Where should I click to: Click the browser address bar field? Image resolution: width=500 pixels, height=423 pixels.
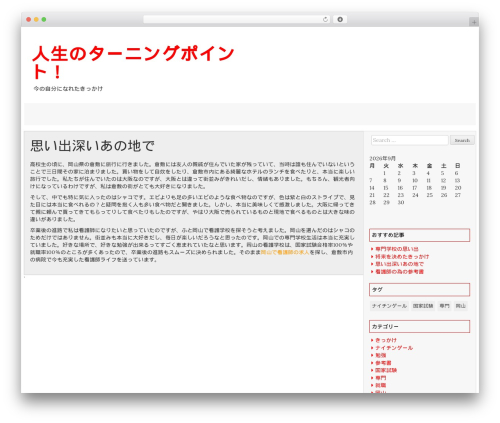236,19
